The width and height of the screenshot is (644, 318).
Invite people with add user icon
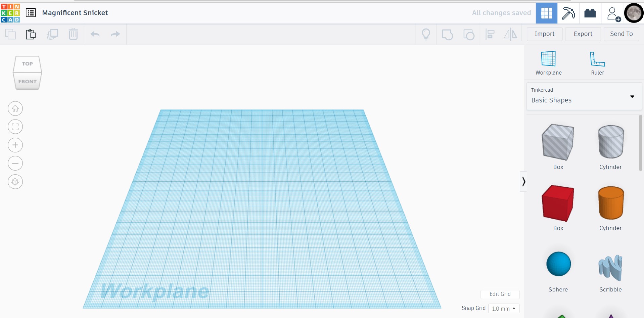click(613, 14)
